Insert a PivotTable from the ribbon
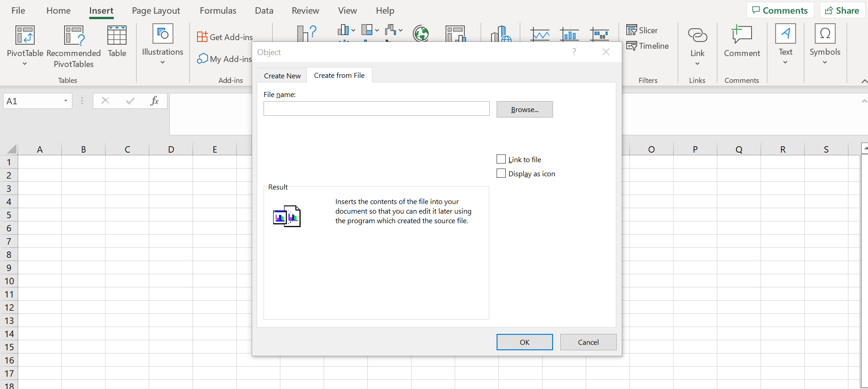This screenshot has height=389, width=868. click(x=25, y=41)
